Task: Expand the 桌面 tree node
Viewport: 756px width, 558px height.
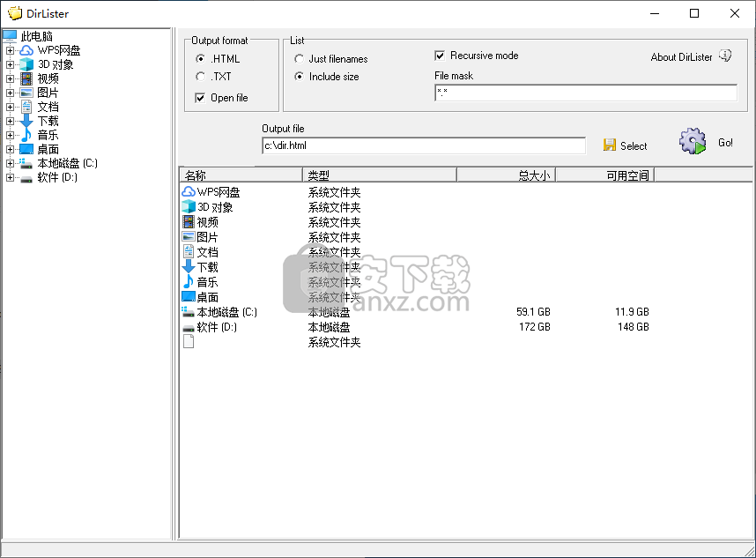Action: tap(10, 149)
